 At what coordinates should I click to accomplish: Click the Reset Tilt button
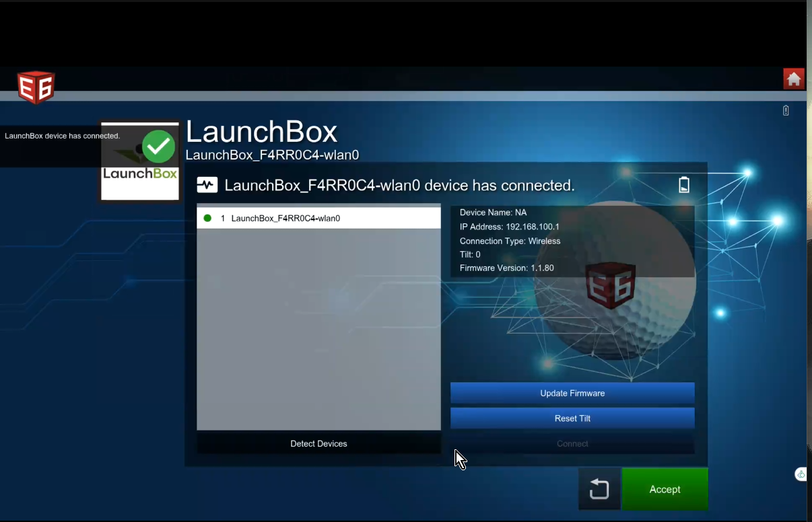pos(572,418)
